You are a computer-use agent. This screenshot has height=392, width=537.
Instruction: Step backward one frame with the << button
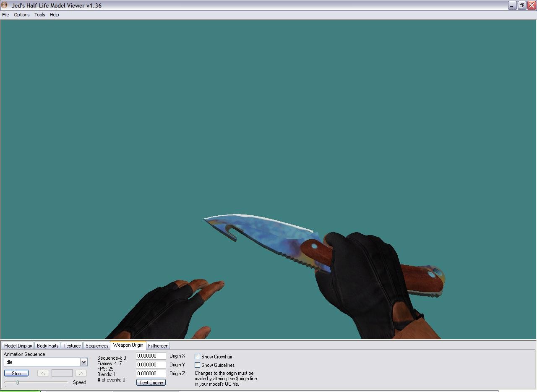pos(43,373)
